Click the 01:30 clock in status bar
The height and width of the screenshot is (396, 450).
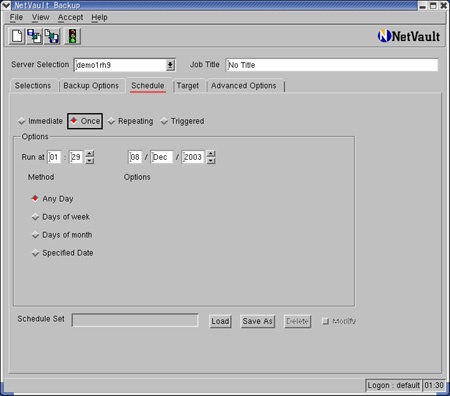pyautogui.click(x=434, y=385)
